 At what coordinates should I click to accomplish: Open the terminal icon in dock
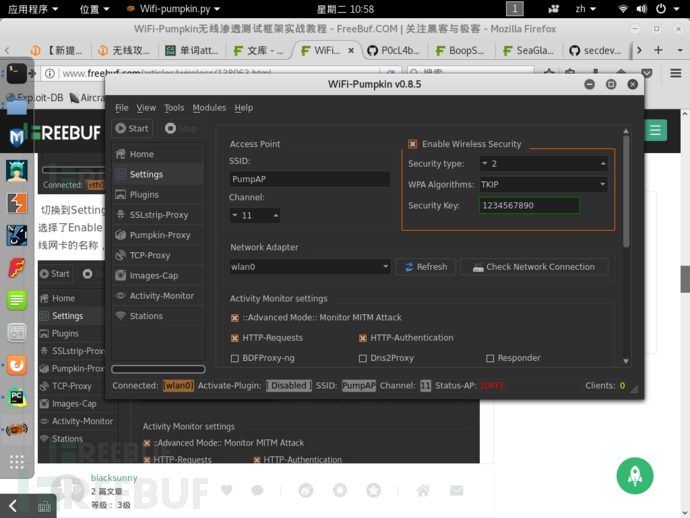17,73
